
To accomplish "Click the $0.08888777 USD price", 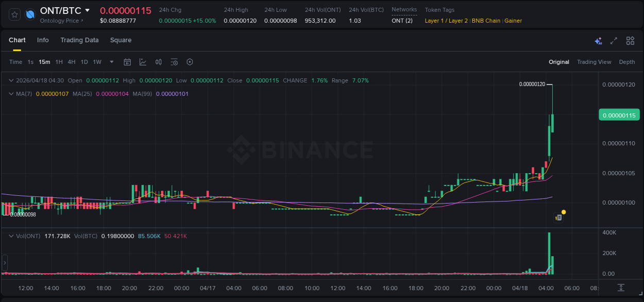I will [118, 21].
